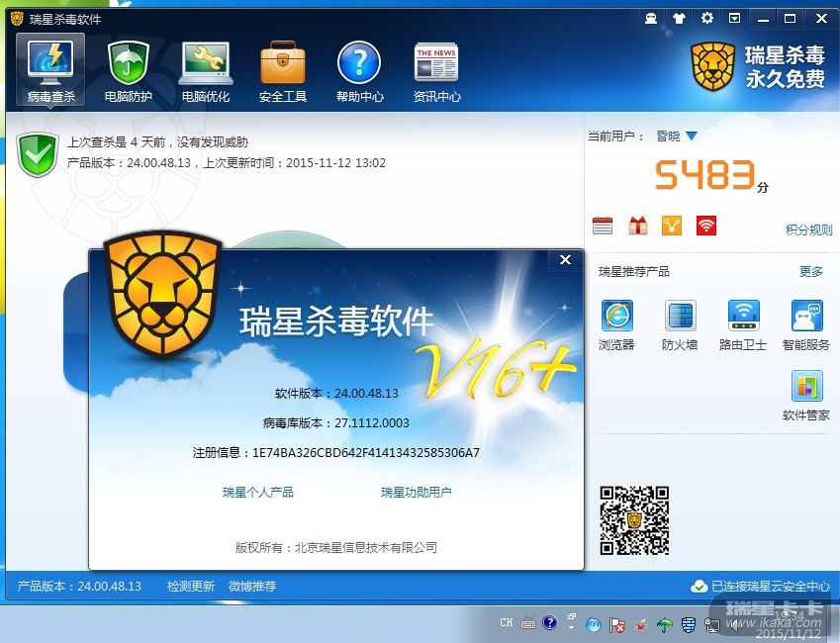Open the 智能服务 smart service product

[806, 325]
